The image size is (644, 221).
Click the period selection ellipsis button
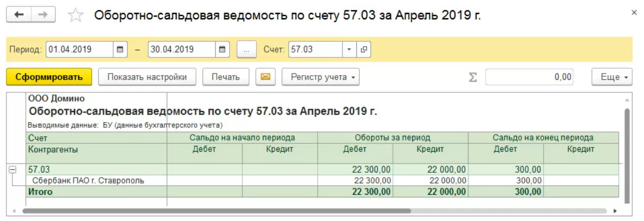[x=246, y=49]
